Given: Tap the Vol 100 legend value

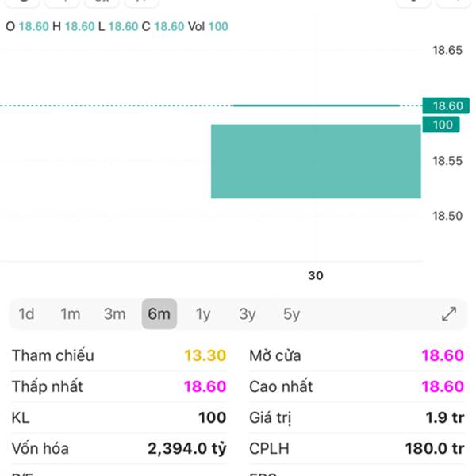Looking at the screenshot, I should point(218,26).
